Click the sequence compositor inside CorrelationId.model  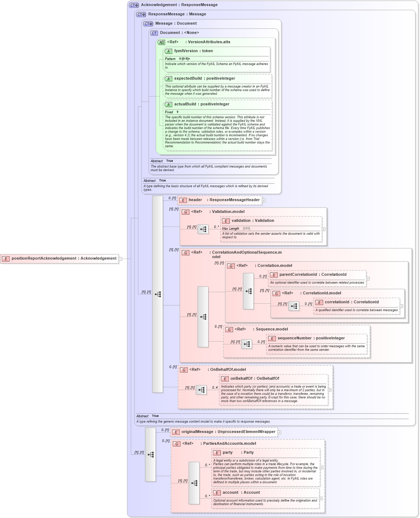294,306
